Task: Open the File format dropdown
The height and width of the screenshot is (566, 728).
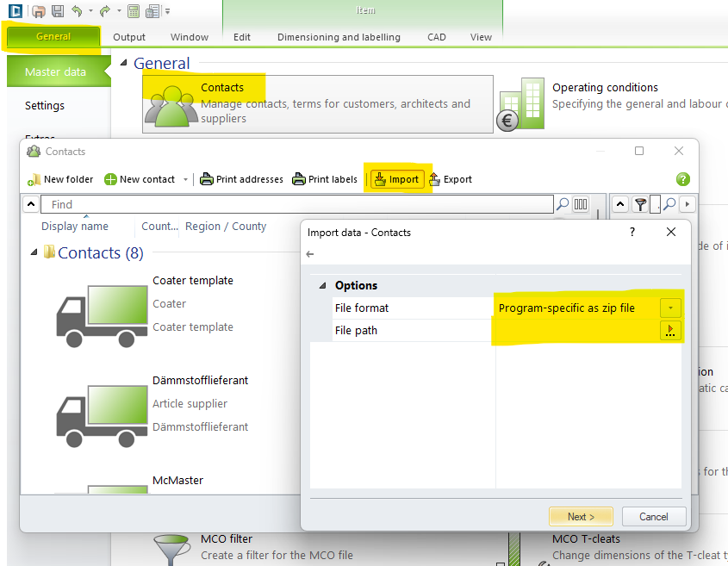Action: coord(670,308)
